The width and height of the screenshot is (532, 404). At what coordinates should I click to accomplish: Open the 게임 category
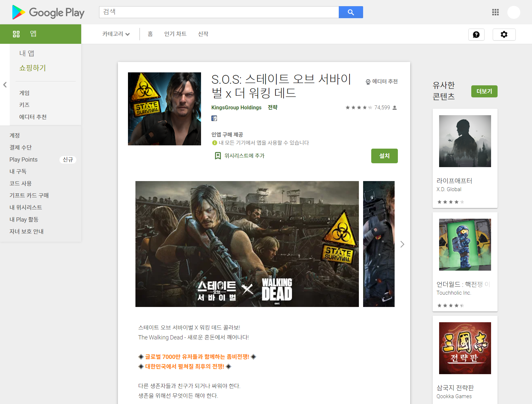24,93
